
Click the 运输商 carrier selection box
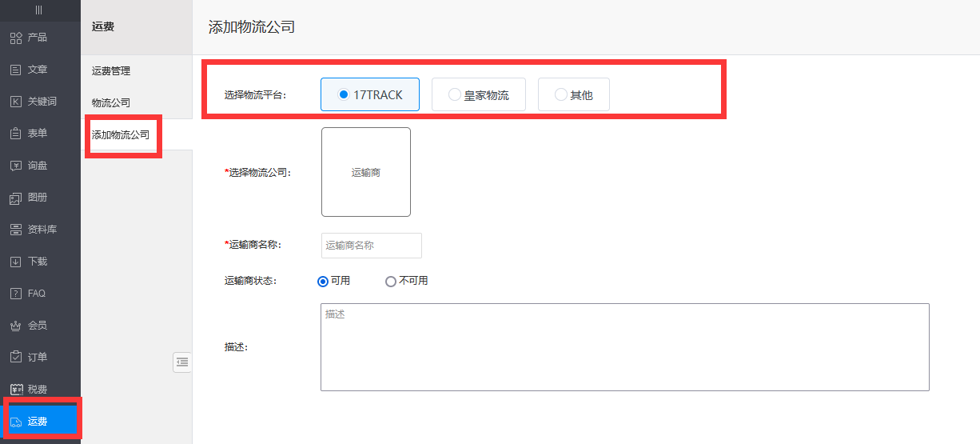[x=366, y=172]
